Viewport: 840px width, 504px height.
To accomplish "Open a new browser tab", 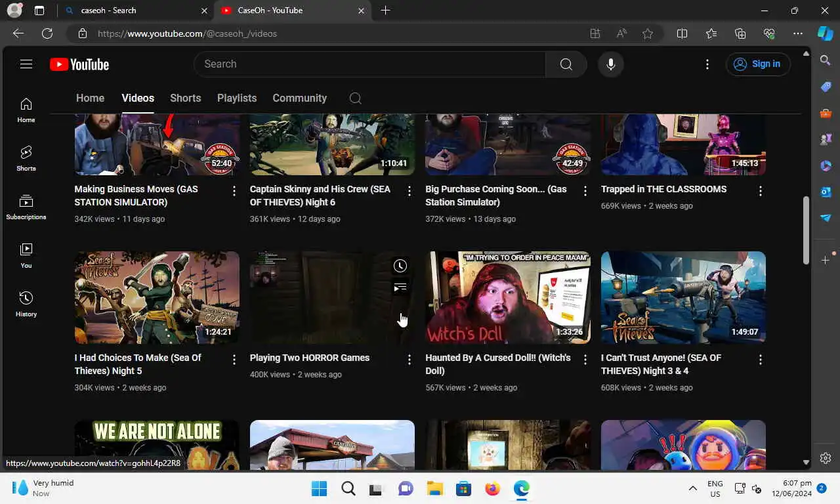I will [x=385, y=10].
